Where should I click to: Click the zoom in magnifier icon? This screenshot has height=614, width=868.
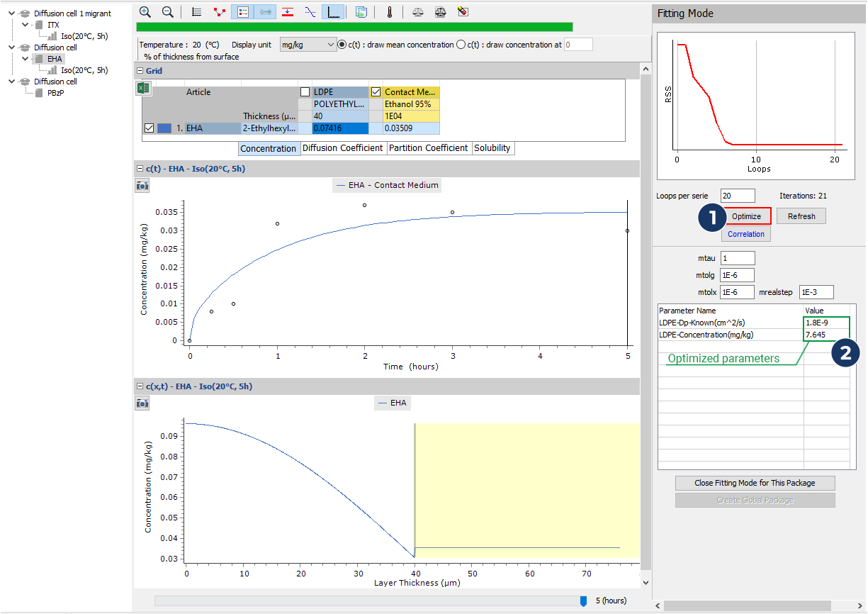point(145,11)
